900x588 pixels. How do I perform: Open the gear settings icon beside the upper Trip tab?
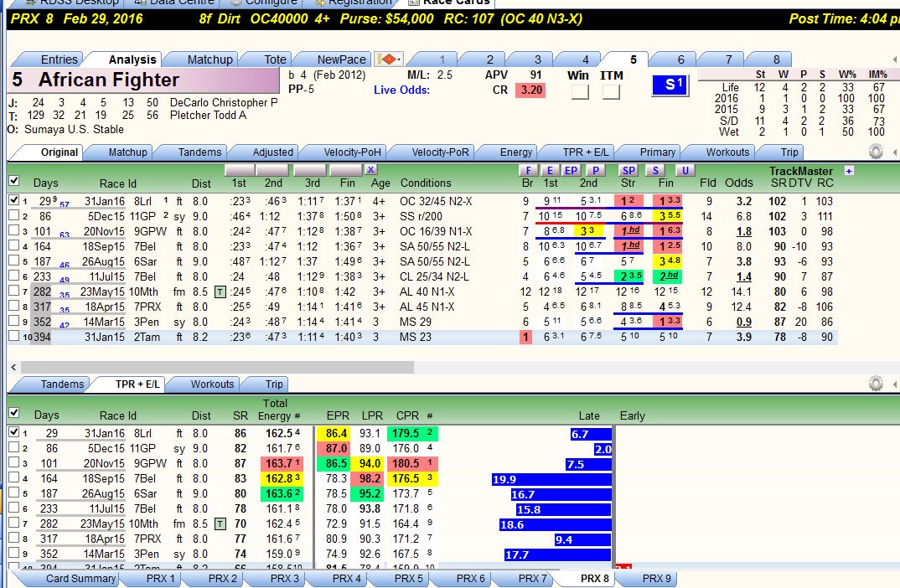coord(876,152)
